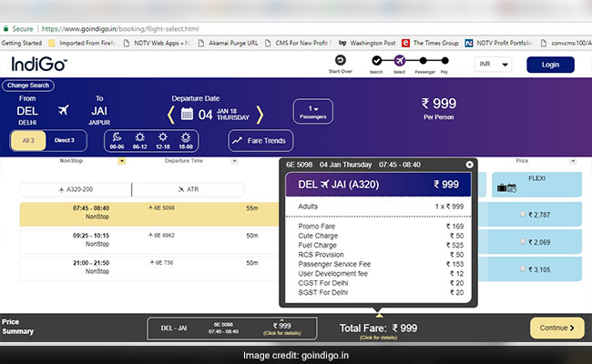Click the Start Over icon

(341, 60)
